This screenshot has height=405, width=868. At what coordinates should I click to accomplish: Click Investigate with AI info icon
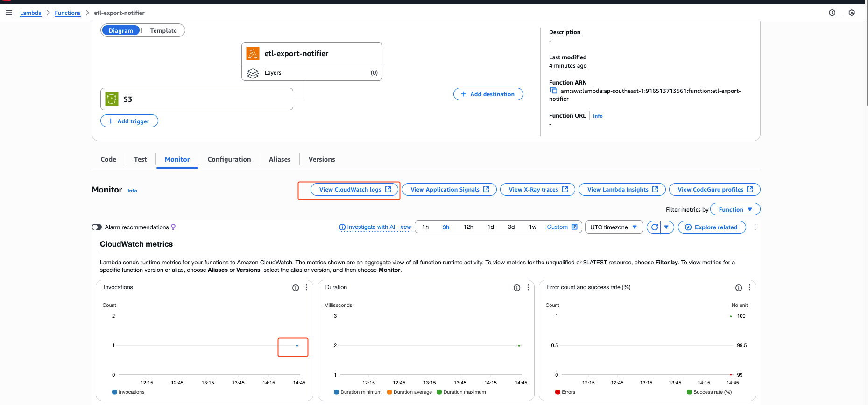(x=342, y=227)
